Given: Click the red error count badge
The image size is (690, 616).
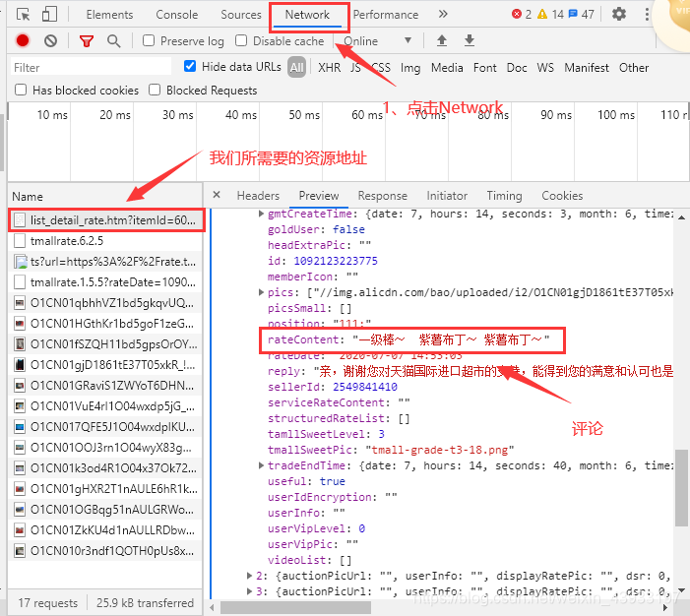Looking at the screenshot, I should [522, 14].
